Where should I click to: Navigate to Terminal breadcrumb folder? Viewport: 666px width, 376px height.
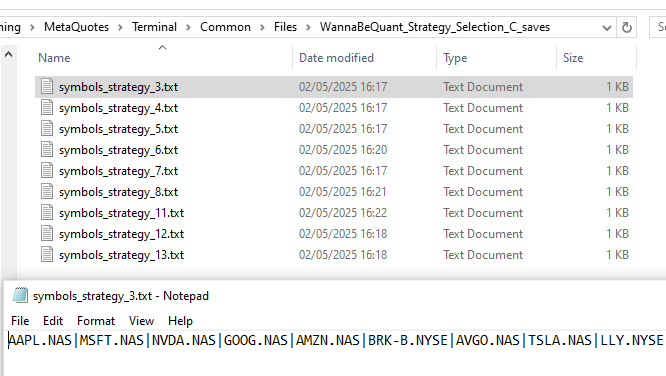click(154, 27)
